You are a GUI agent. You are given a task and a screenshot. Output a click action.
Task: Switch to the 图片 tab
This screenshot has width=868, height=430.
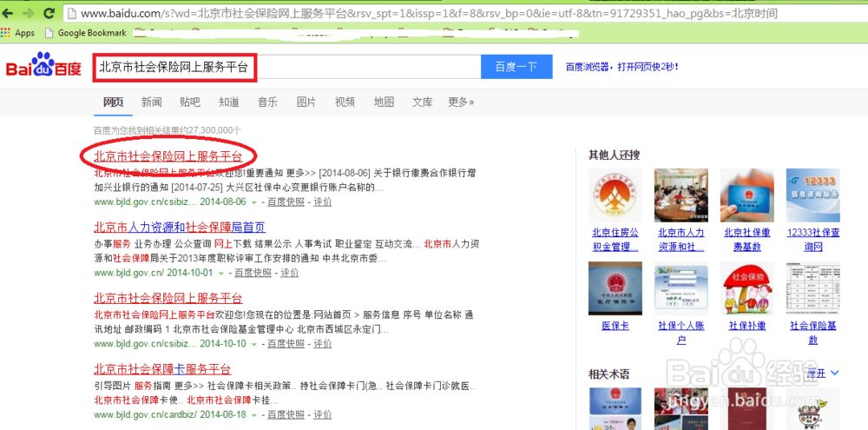click(x=306, y=102)
